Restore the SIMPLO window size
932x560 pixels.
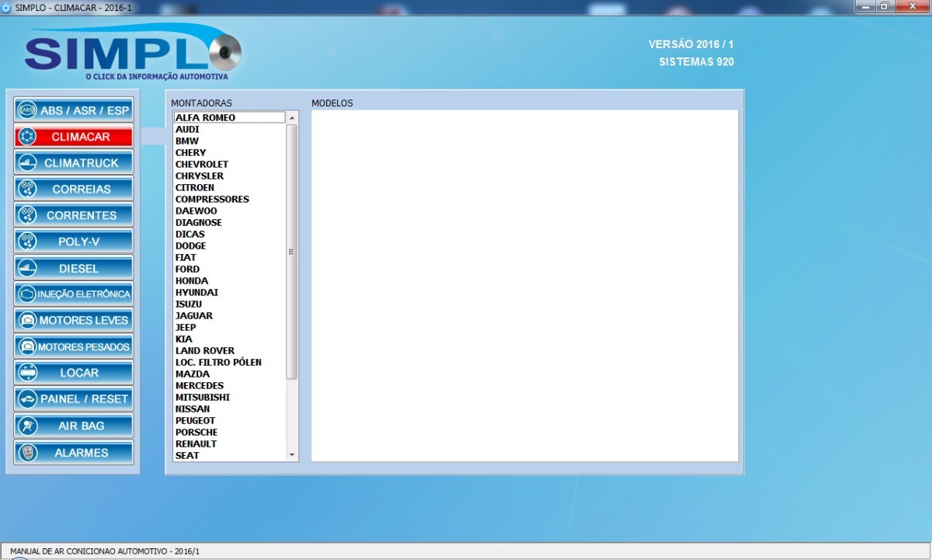pyautogui.click(x=885, y=6)
